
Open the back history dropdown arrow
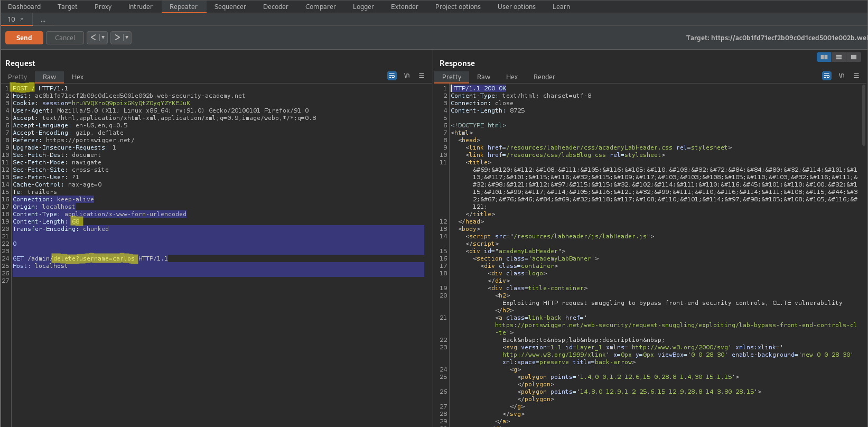coord(103,38)
